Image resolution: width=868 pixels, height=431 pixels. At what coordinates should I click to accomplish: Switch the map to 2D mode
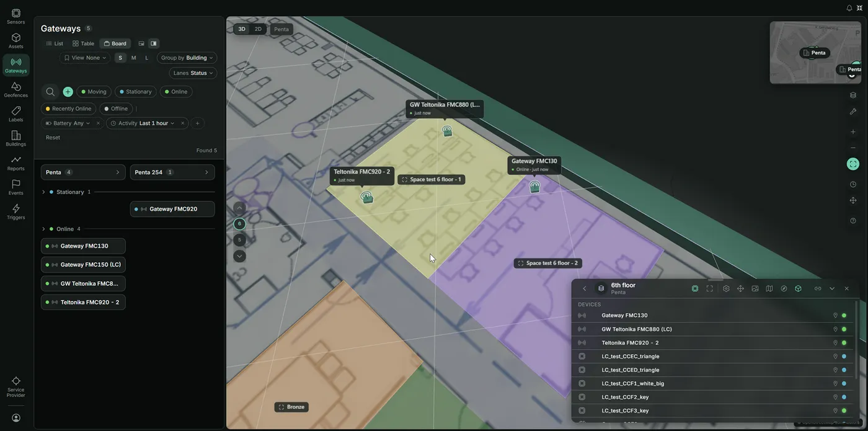pos(258,29)
